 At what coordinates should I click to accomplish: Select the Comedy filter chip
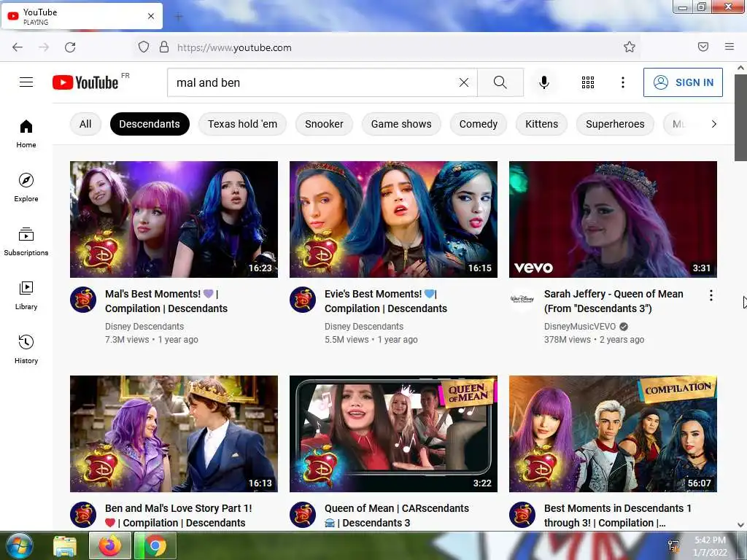coord(479,124)
